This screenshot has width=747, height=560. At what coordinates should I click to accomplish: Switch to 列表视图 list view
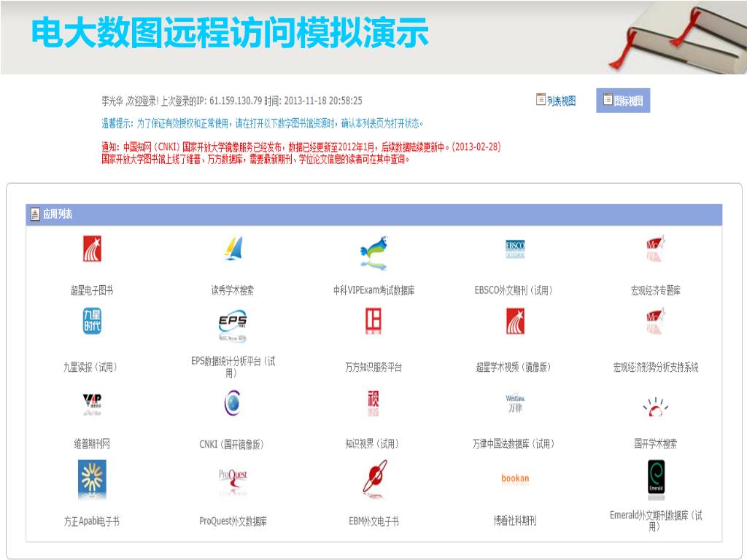556,101
